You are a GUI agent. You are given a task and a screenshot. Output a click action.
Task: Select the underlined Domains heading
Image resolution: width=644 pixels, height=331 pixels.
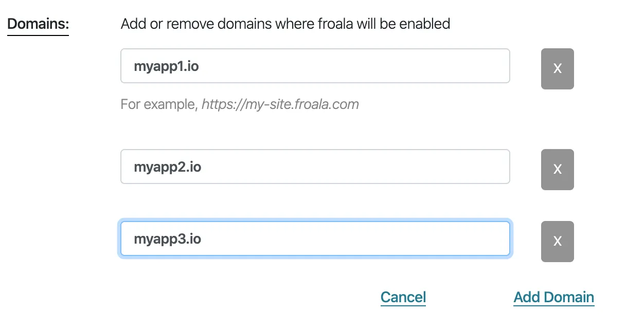37,23
